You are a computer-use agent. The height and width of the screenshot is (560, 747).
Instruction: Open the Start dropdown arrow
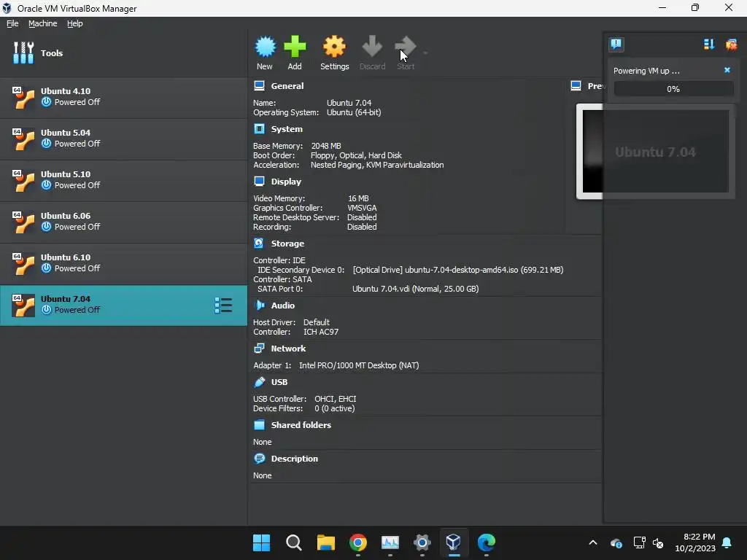(x=425, y=52)
